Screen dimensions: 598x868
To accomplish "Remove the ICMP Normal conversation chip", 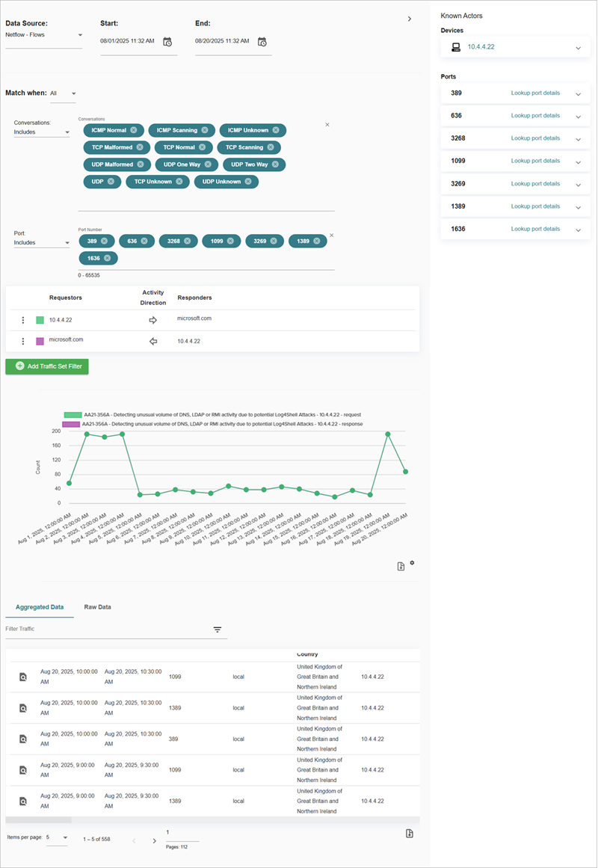I will click(135, 129).
